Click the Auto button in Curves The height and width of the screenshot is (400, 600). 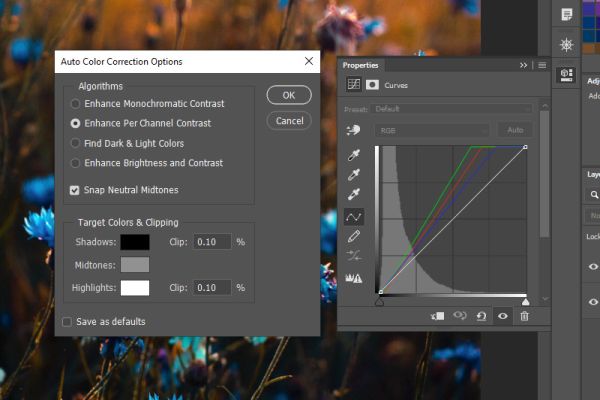(515, 130)
